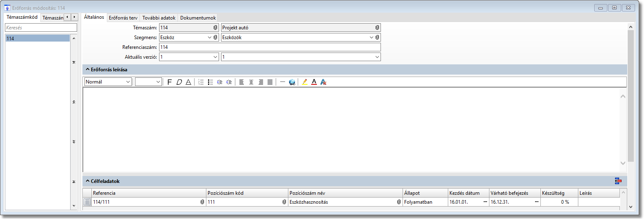Viewport: 644px width, 220px height.
Task: Open the Szegmens Eszköz dropdown
Action: pos(210,37)
